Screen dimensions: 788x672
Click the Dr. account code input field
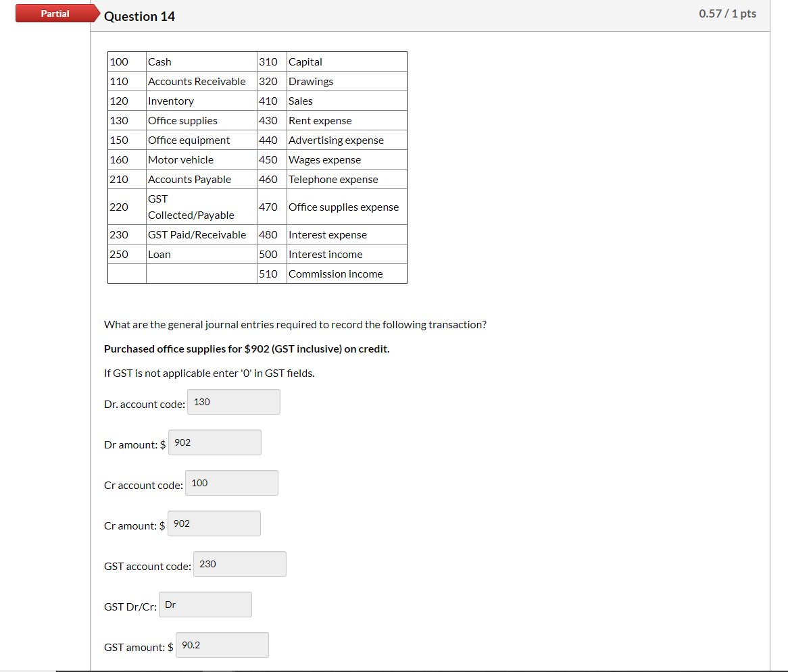coord(234,402)
